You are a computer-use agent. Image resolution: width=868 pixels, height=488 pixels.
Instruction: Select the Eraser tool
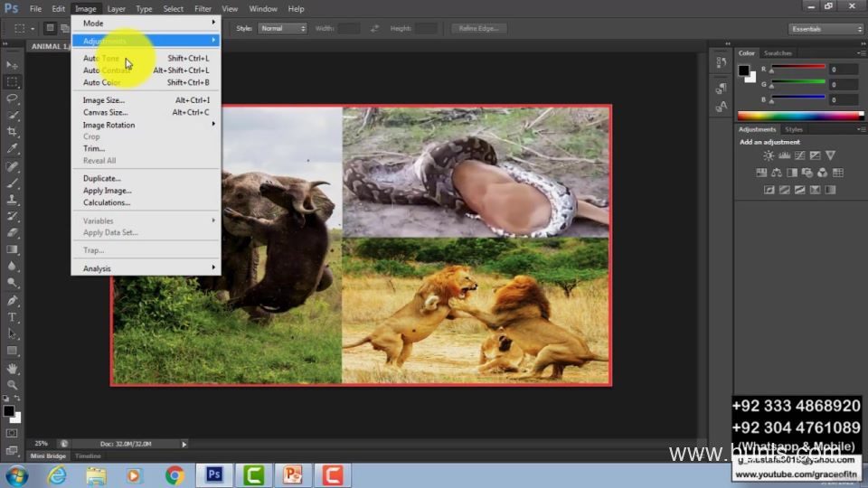[12, 232]
